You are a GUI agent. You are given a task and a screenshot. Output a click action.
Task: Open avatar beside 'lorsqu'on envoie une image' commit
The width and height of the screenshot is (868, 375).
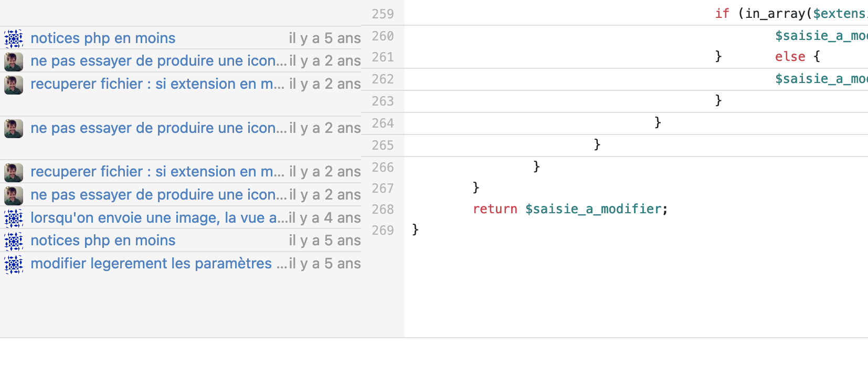click(x=14, y=218)
